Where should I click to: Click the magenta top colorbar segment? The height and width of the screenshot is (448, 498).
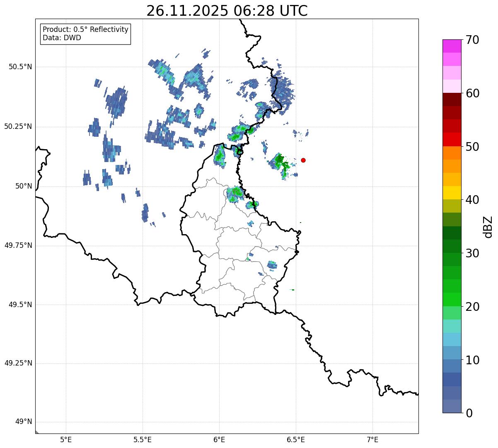coord(452,46)
